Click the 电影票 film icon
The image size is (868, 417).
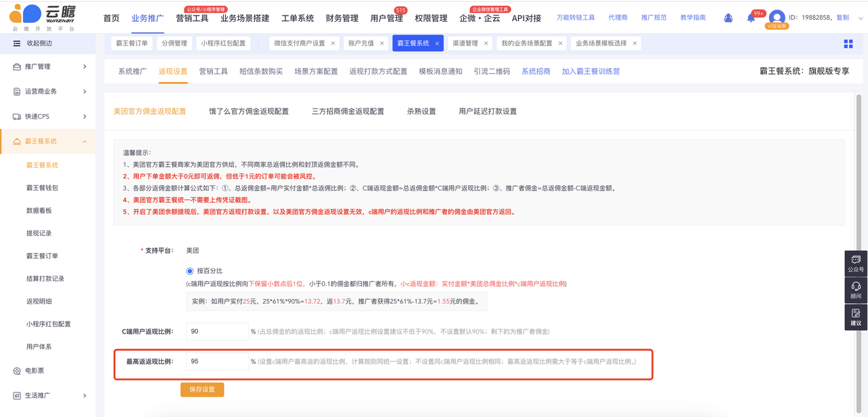pos(18,371)
